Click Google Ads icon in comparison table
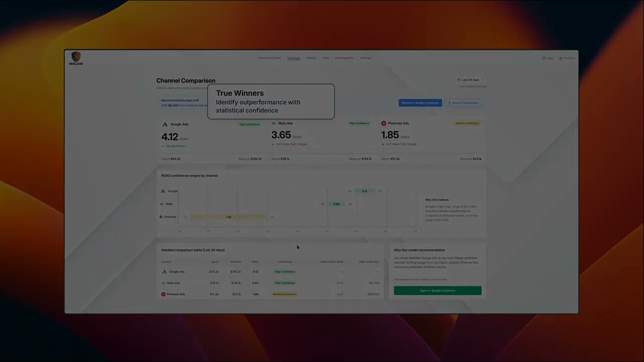 [164, 271]
